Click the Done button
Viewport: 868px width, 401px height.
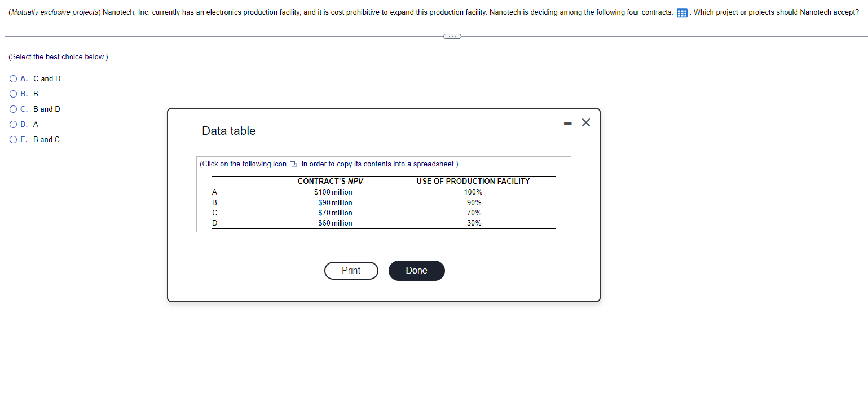[416, 271]
